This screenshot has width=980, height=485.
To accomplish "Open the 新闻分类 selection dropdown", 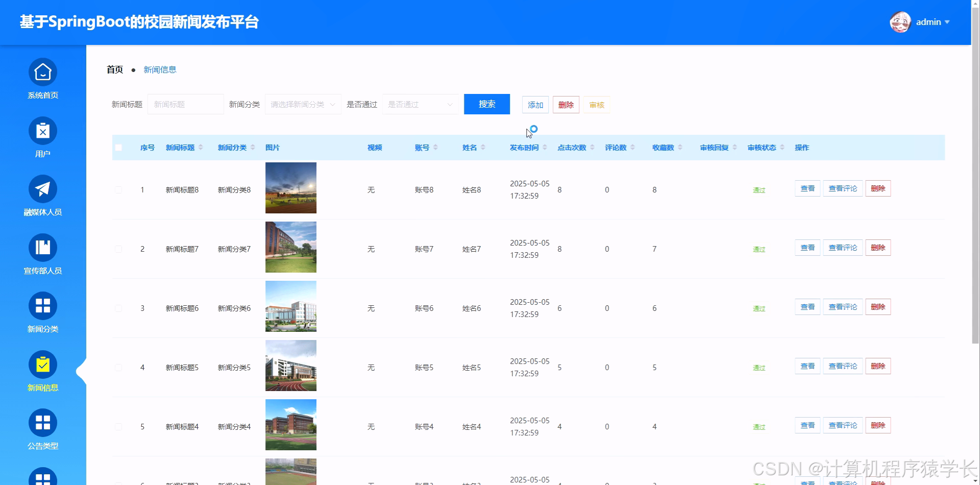I will [302, 104].
